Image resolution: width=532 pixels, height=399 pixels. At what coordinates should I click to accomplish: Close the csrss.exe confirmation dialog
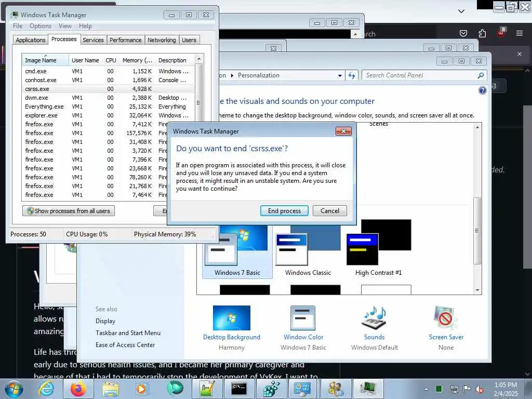(x=343, y=131)
